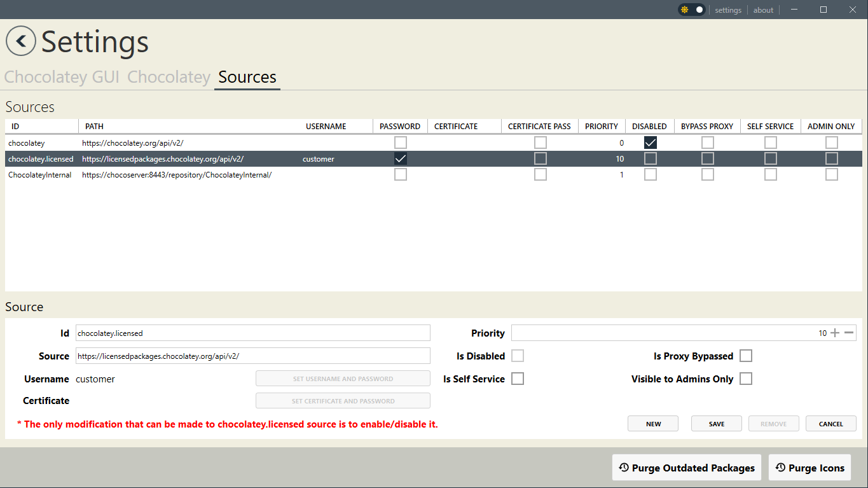Click the SELF SERVICE column header

coord(770,126)
